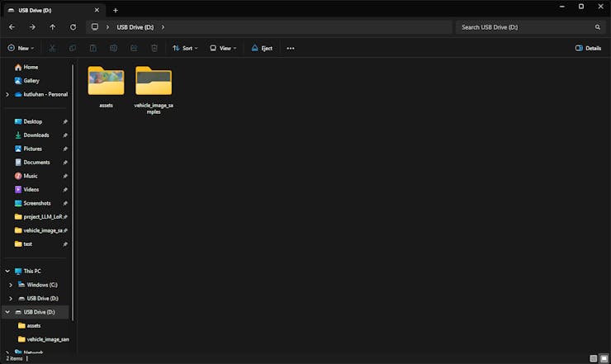Click the Rename icon in toolbar
This screenshot has width=611, height=364.
coord(113,49)
